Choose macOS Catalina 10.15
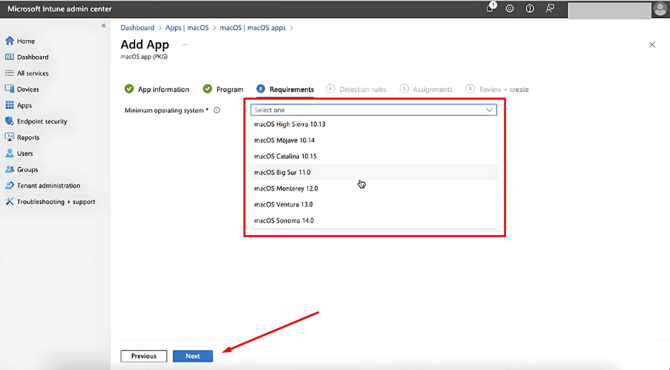This screenshot has width=670, height=370. point(373,156)
